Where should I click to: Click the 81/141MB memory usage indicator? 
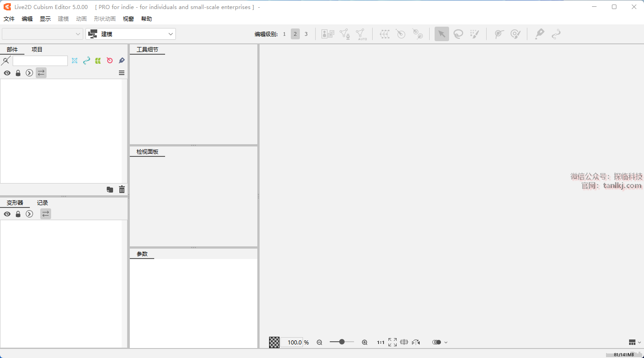point(624,354)
